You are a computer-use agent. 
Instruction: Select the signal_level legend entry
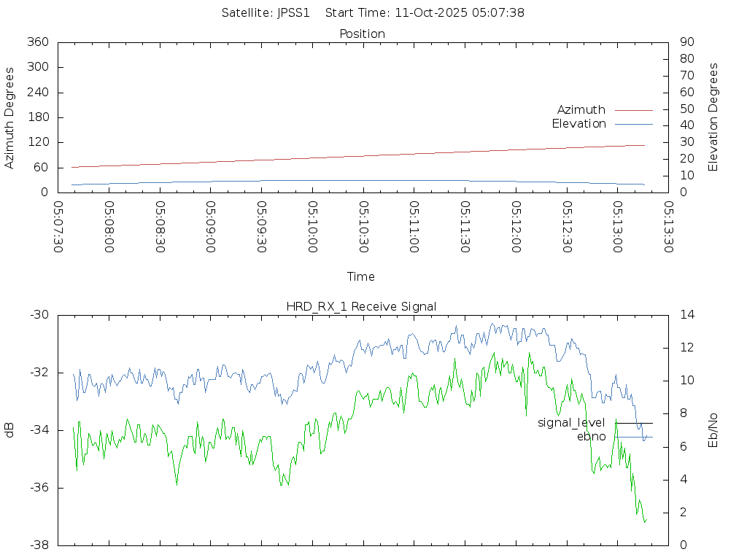[x=571, y=422]
